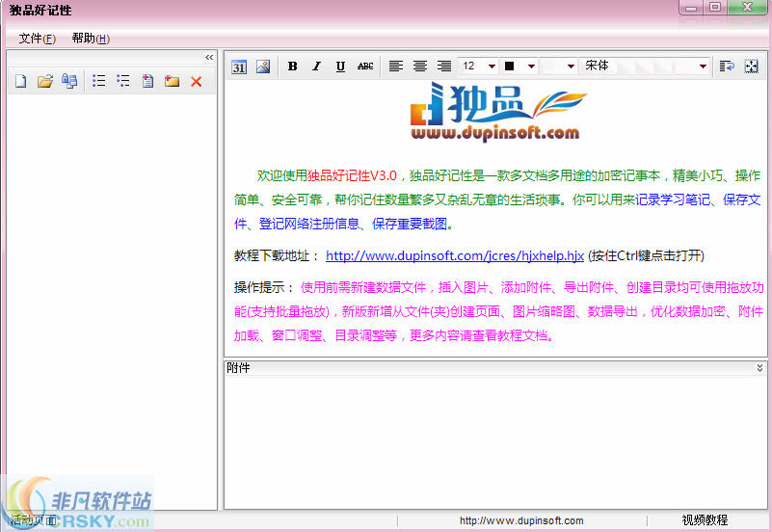Open a file with the folder icon
The height and width of the screenshot is (532, 772).
pyautogui.click(x=44, y=81)
